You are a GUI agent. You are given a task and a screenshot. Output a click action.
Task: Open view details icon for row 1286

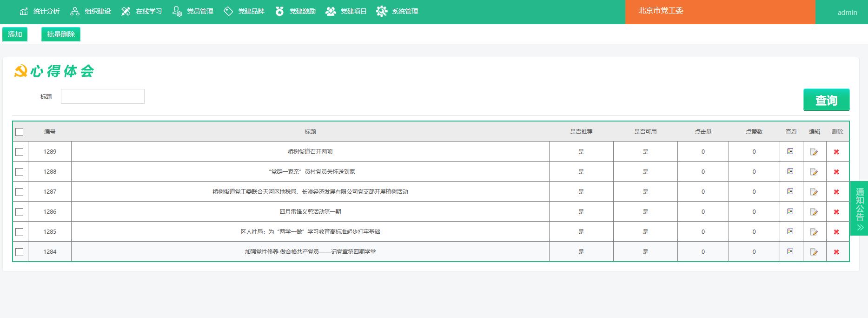tap(790, 211)
